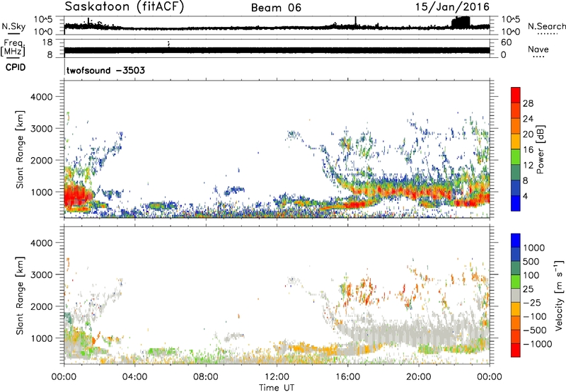Viewport: 566px width, 392px height.
Task: Click the '-25' tick on Velocity scale
Action: (532, 302)
